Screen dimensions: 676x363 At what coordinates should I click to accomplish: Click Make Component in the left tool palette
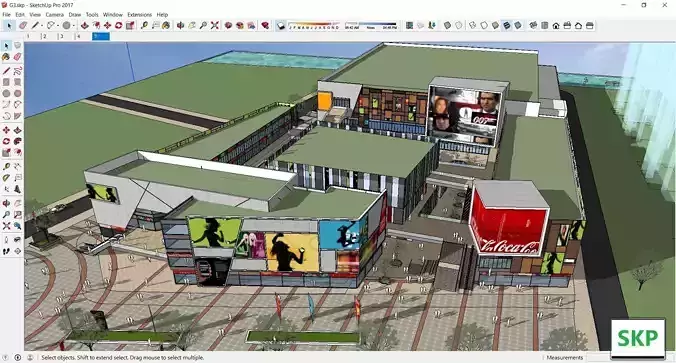pyautogui.click(x=17, y=45)
